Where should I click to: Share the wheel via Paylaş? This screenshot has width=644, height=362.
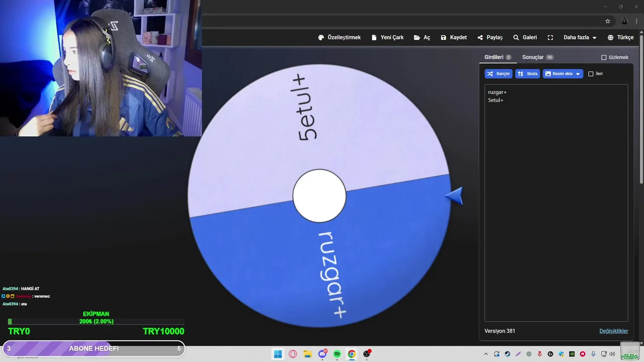tap(490, 37)
